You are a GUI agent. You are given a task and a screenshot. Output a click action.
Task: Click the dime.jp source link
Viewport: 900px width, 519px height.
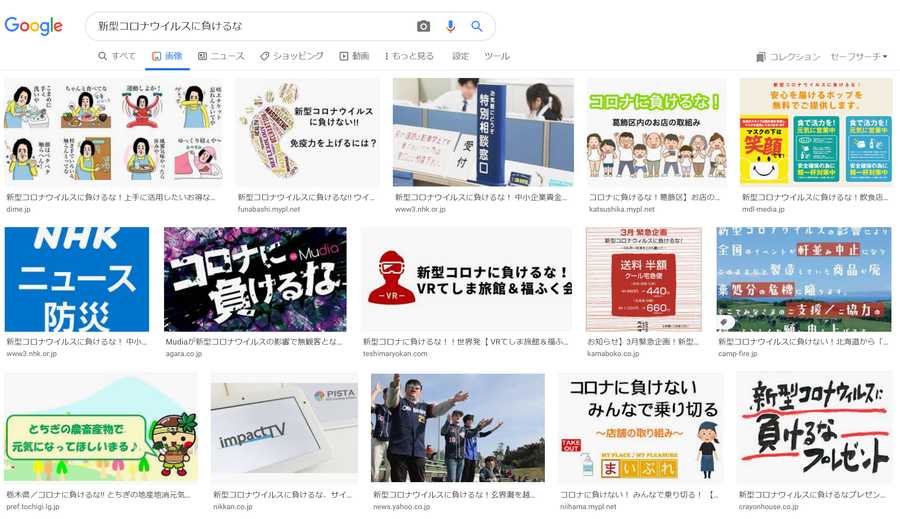pos(18,210)
